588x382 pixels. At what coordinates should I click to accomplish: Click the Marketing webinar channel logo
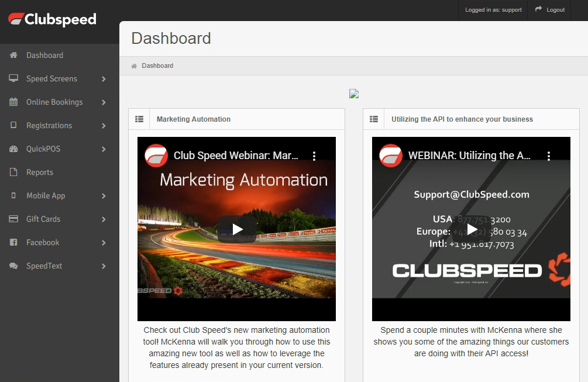point(156,156)
